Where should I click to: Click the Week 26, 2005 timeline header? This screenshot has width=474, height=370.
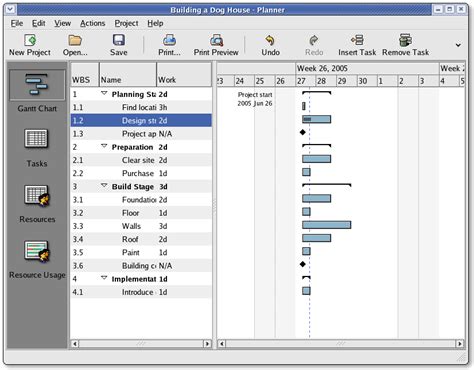tap(367, 69)
